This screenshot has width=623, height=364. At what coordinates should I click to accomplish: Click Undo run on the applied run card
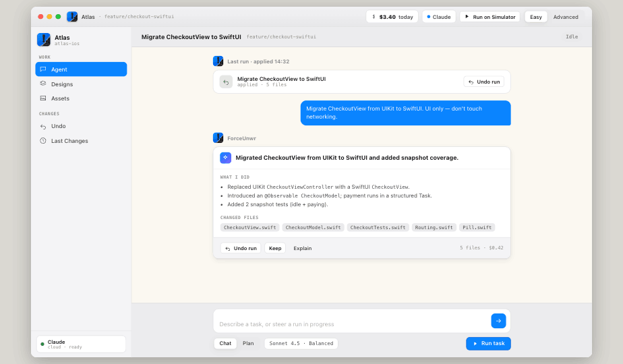coord(484,82)
